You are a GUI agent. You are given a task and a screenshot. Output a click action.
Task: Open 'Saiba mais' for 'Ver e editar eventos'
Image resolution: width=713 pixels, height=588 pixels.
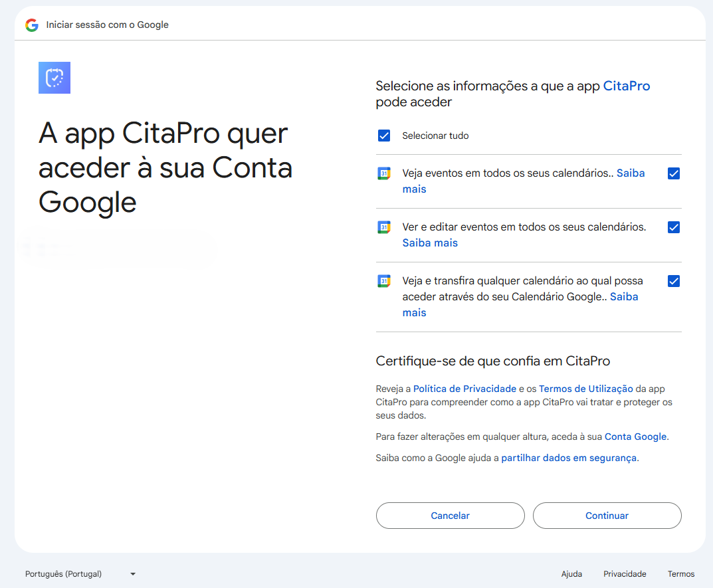coord(430,243)
